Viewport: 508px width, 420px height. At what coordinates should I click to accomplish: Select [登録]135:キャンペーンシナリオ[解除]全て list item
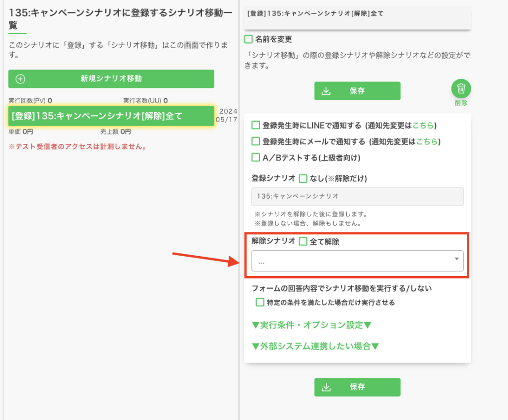[111, 116]
